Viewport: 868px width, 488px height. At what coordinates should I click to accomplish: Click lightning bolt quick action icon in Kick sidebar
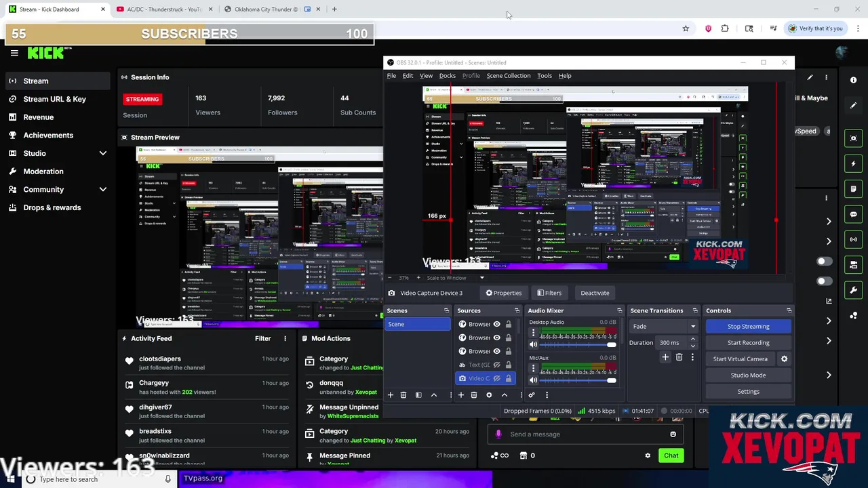[854, 163]
